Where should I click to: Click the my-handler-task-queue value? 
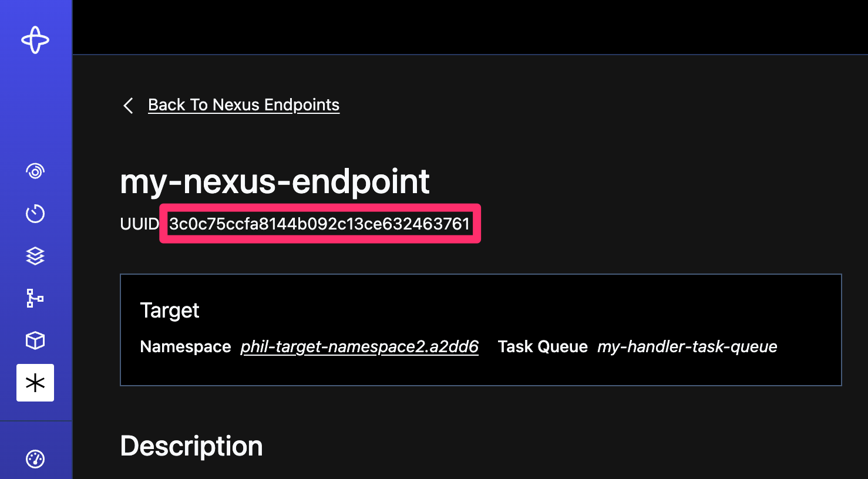687,346
